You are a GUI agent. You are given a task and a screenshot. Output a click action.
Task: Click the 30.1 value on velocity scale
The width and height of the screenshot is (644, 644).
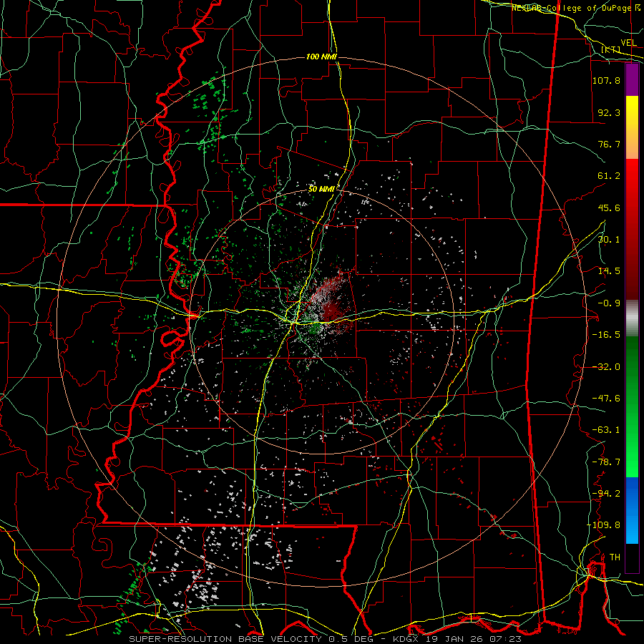coord(609,240)
